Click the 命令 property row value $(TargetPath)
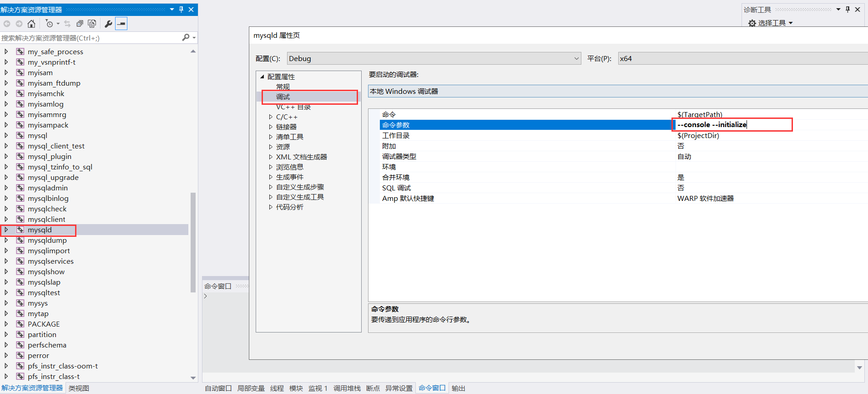 [x=700, y=114]
